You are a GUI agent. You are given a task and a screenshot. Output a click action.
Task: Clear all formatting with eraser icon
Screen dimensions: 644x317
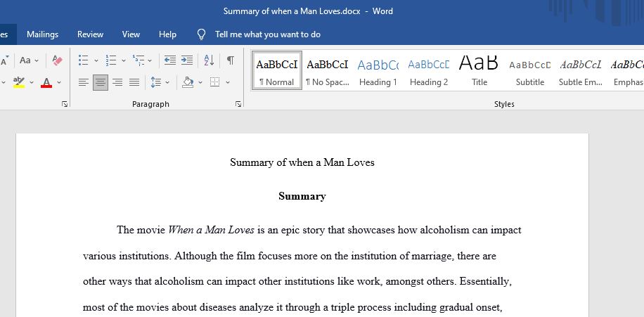(x=58, y=60)
